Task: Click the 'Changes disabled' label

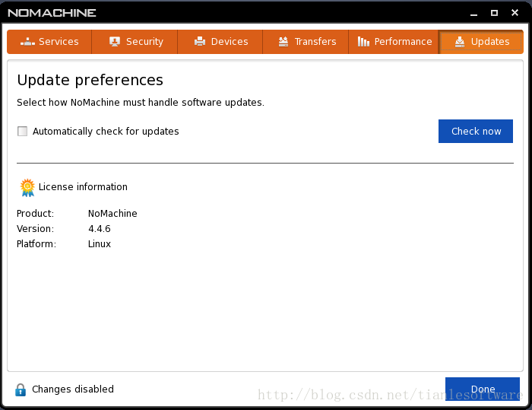Action: coord(73,389)
